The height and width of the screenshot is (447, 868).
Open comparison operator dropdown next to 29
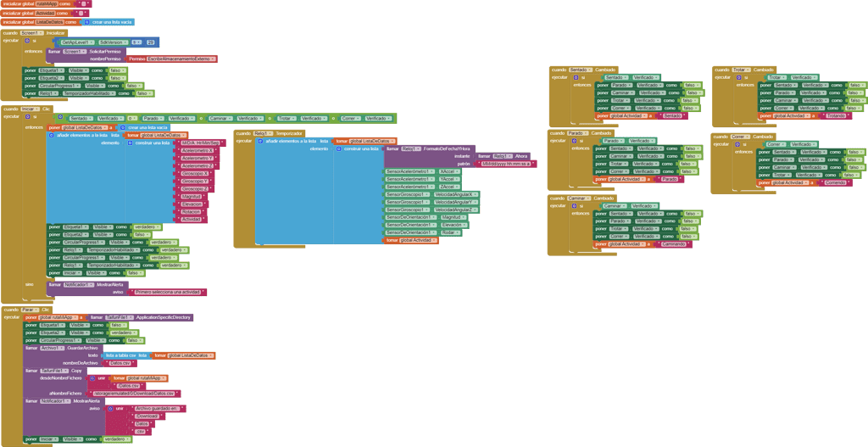pyautogui.click(x=136, y=42)
